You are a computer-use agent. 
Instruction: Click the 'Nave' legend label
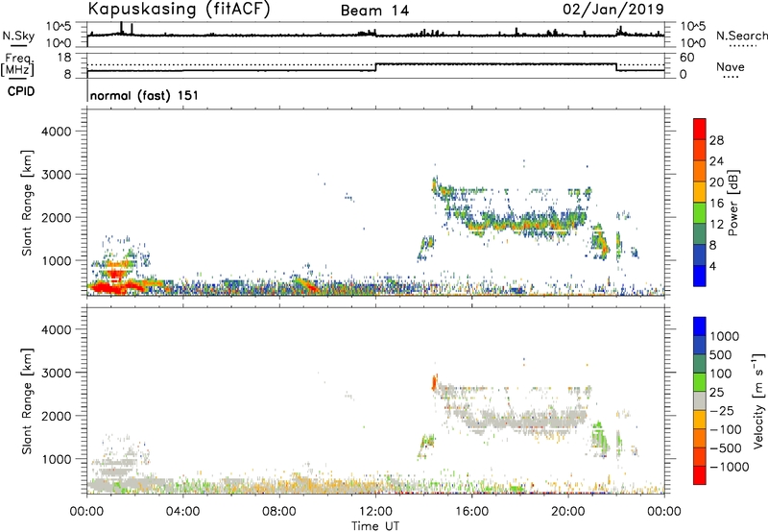click(731, 67)
